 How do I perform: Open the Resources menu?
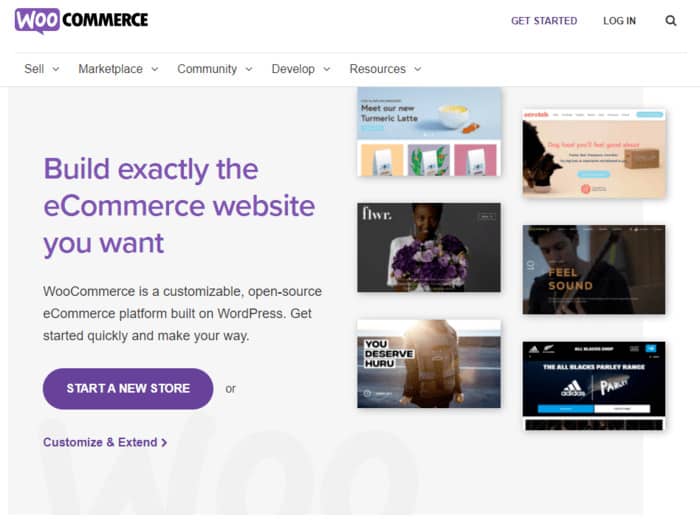coord(385,69)
